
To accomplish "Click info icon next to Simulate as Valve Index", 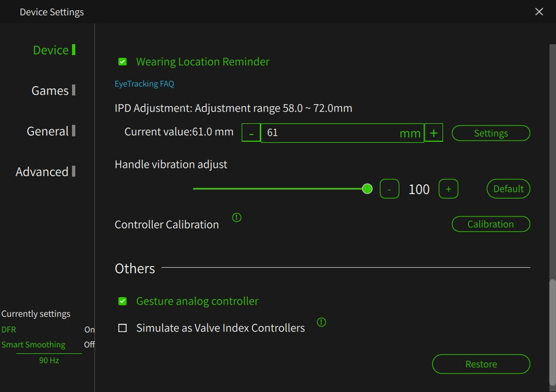I will click(321, 322).
